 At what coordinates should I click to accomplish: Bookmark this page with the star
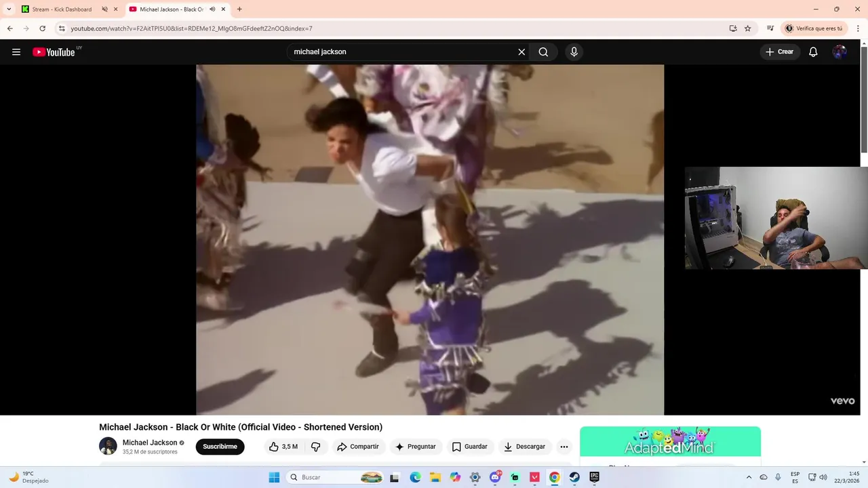pos(748,28)
